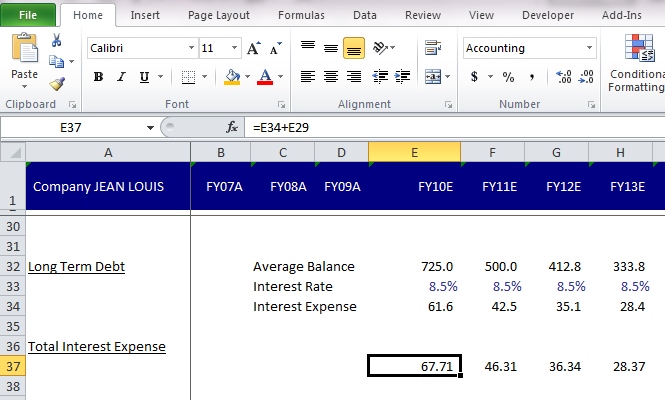
Task: Click the Select All corner triangle
Action: [15, 153]
